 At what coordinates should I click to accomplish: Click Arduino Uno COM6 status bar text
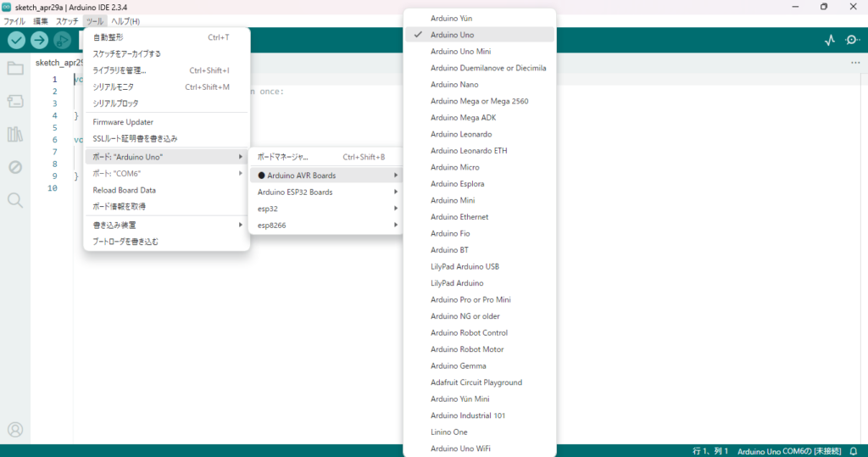click(x=789, y=451)
